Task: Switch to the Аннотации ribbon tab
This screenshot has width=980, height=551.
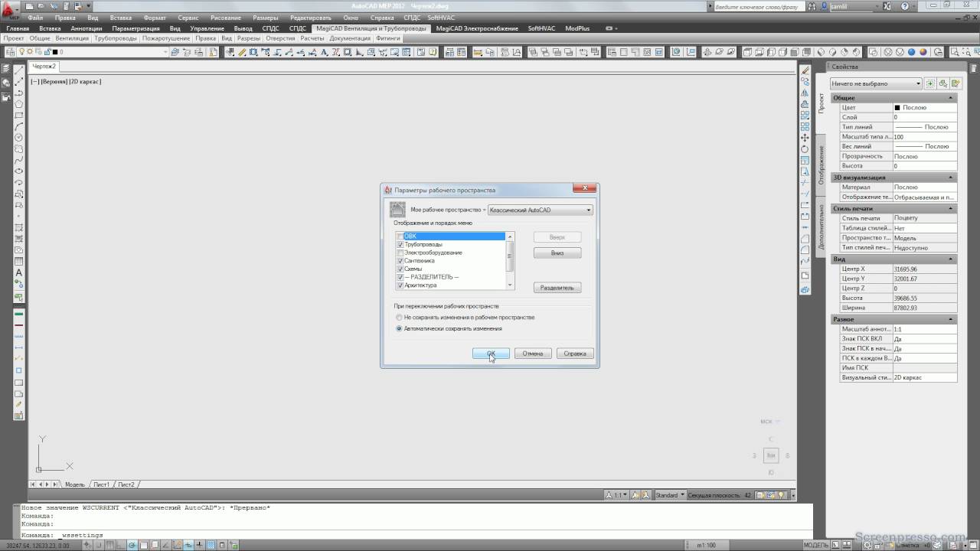Action: click(86, 28)
